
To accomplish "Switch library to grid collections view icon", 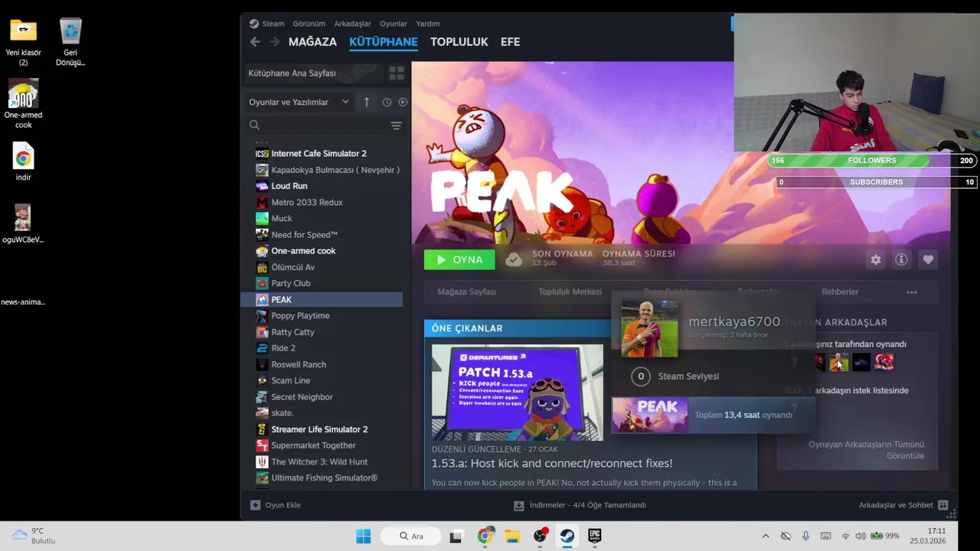I will tap(397, 73).
